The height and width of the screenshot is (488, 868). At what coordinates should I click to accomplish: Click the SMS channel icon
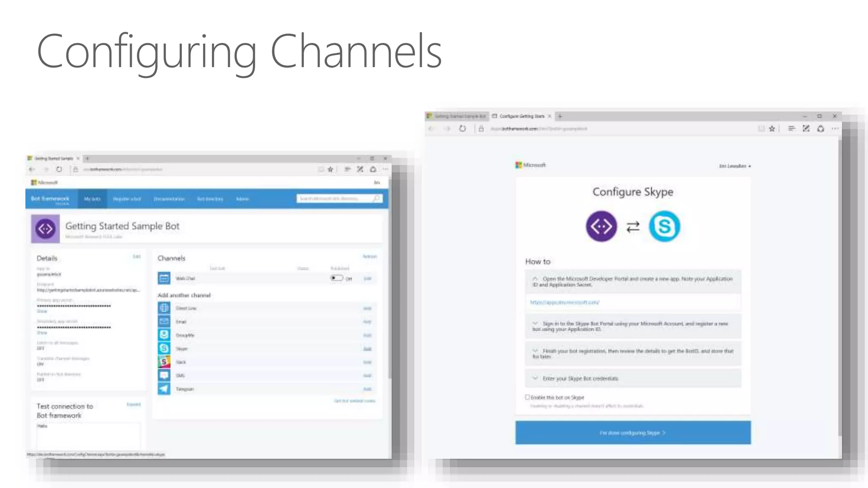(x=164, y=375)
